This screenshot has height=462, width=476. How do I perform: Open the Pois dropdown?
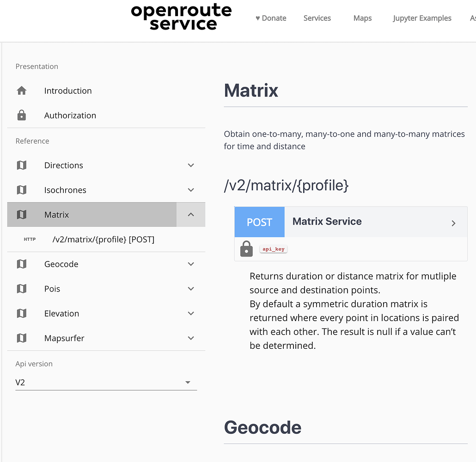coord(190,288)
